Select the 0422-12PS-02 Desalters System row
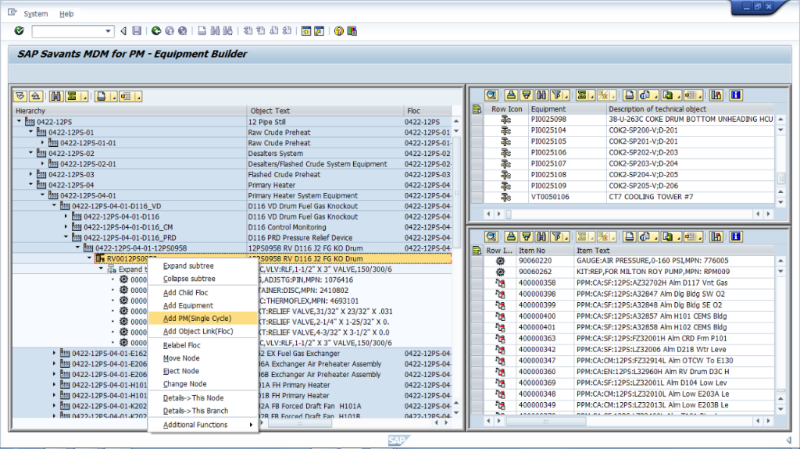Screen dimensions: 800x449 pyautogui.click(x=233, y=153)
